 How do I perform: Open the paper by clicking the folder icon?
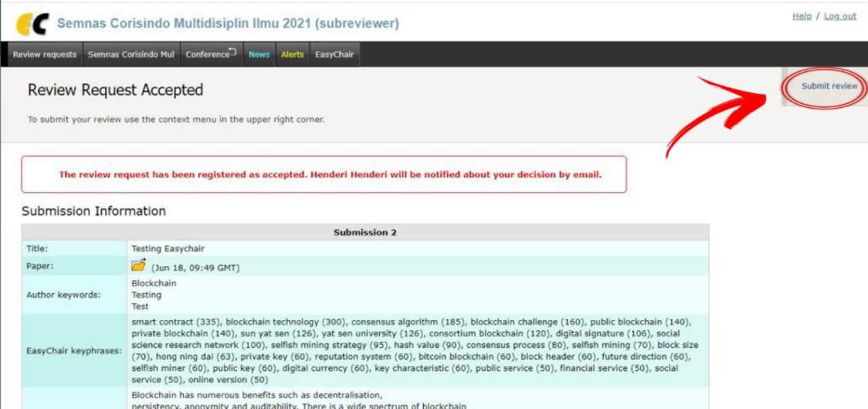point(139,265)
